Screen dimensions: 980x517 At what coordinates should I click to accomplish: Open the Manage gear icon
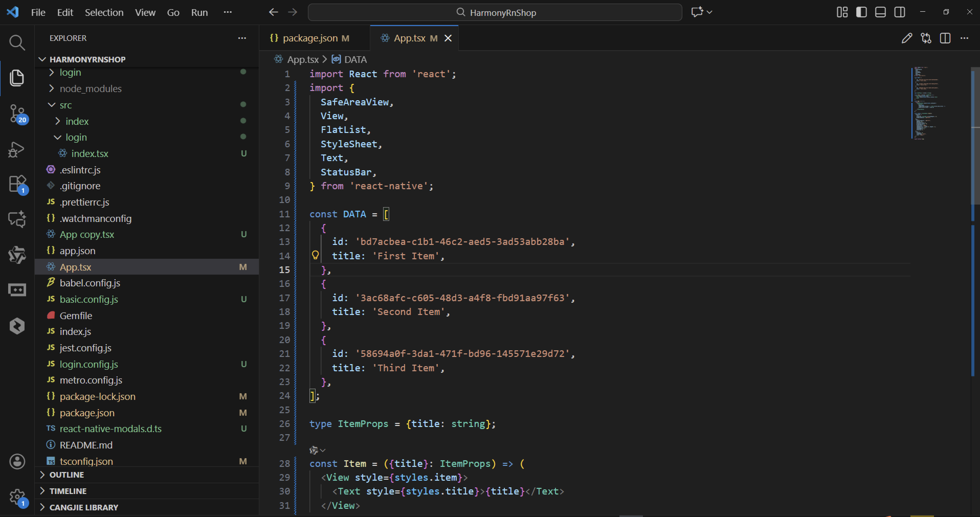17,497
